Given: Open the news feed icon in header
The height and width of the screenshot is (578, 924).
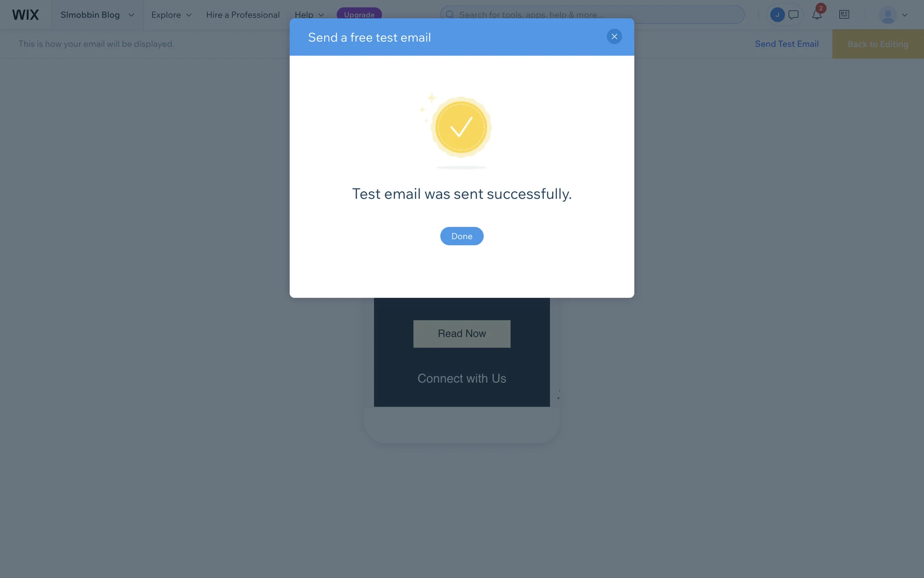Looking at the screenshot, I should 844,14.
